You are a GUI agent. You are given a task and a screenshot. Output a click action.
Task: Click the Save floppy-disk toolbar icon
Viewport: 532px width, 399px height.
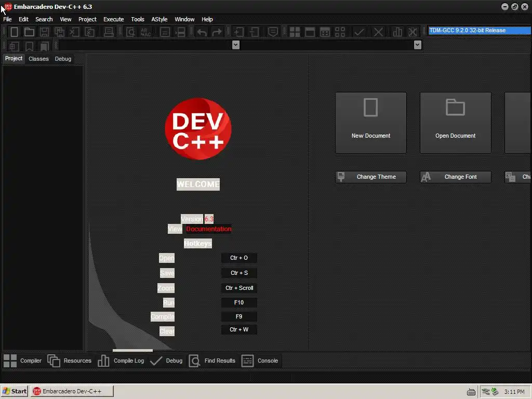click(44, 32)
